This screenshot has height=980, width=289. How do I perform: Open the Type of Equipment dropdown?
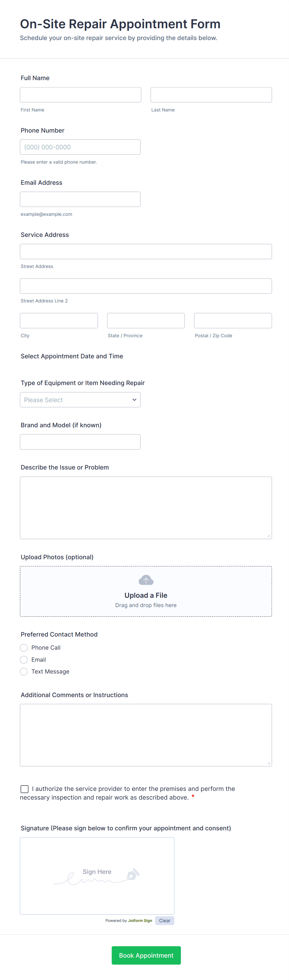tap(80, 400)
